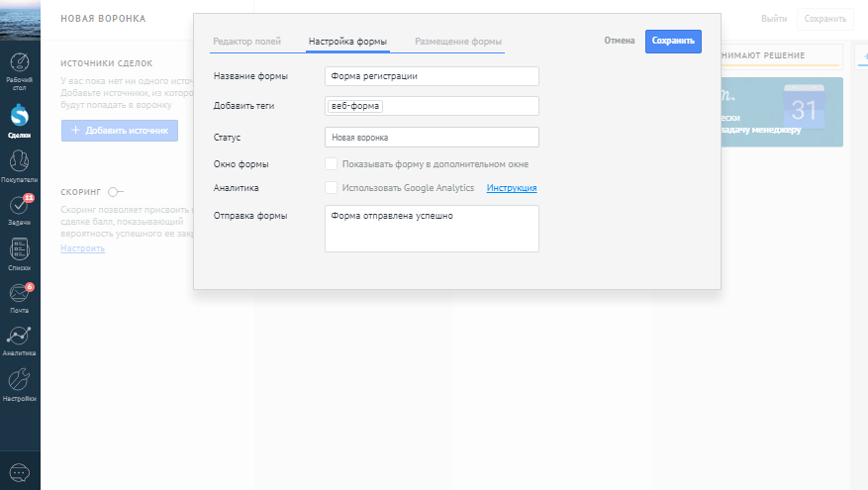The image size is (868, 490).
Task: Select the Сделки sidebar icon
Action: pyautogui.click(x=20, y=122)
